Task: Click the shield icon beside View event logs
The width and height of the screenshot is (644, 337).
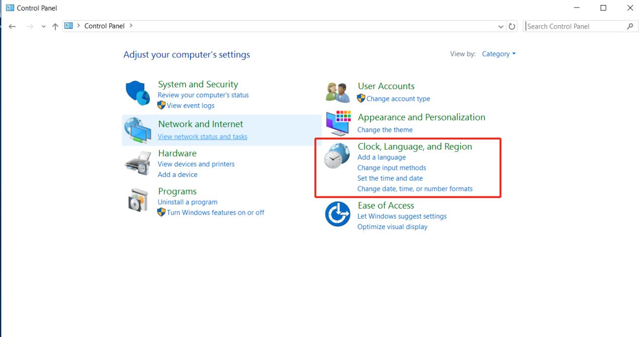Action: click(x=162, y=105)
